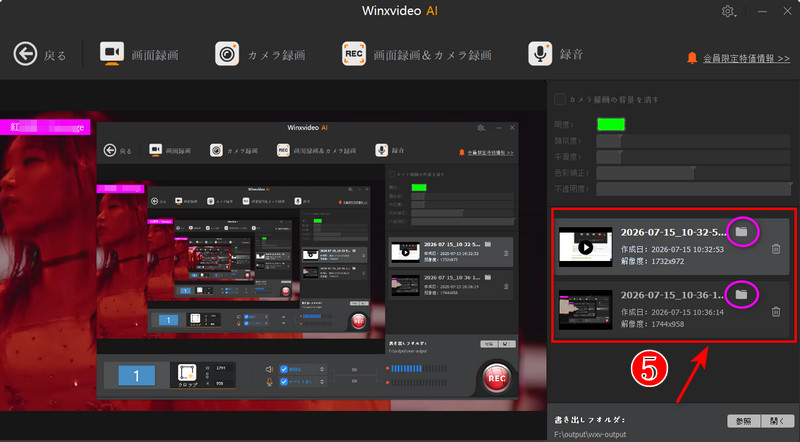Click 解像度: 1732x972 text
800x442 pixels.
coord(653,261)
